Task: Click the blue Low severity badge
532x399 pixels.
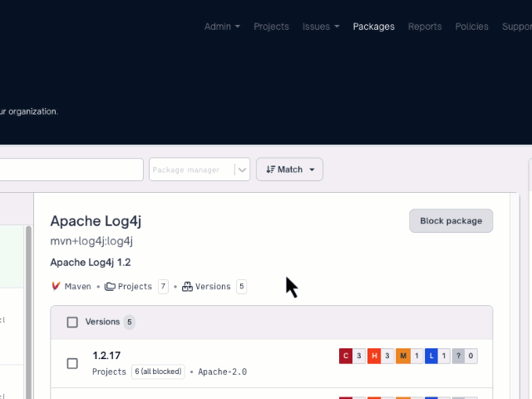Action: [431, 356]
